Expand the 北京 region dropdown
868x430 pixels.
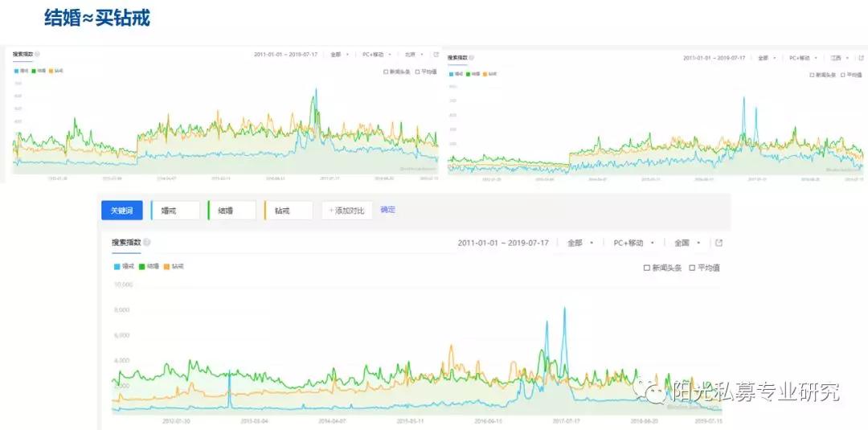tap(414, 54)
